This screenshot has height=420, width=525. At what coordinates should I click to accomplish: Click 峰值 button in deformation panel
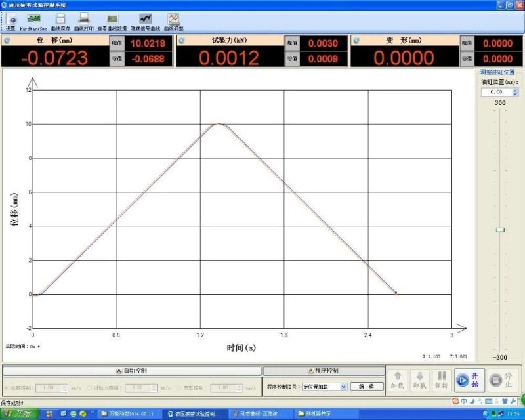click(x=467, y=43)
